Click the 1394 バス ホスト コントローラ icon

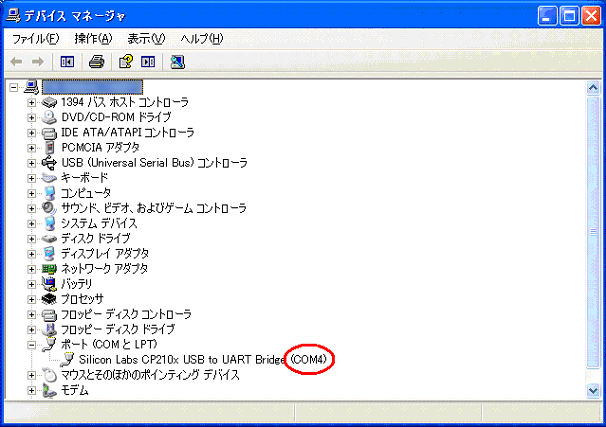tap(49, 102)
